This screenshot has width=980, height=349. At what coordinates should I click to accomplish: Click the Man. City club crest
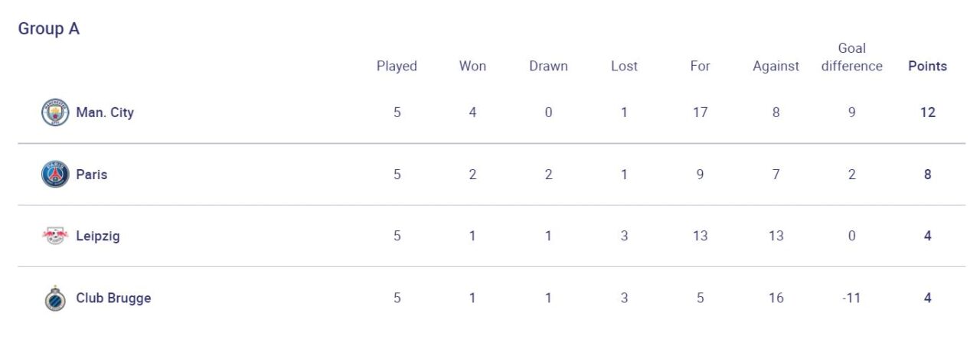pyautogui.click(x=55, y=113)
